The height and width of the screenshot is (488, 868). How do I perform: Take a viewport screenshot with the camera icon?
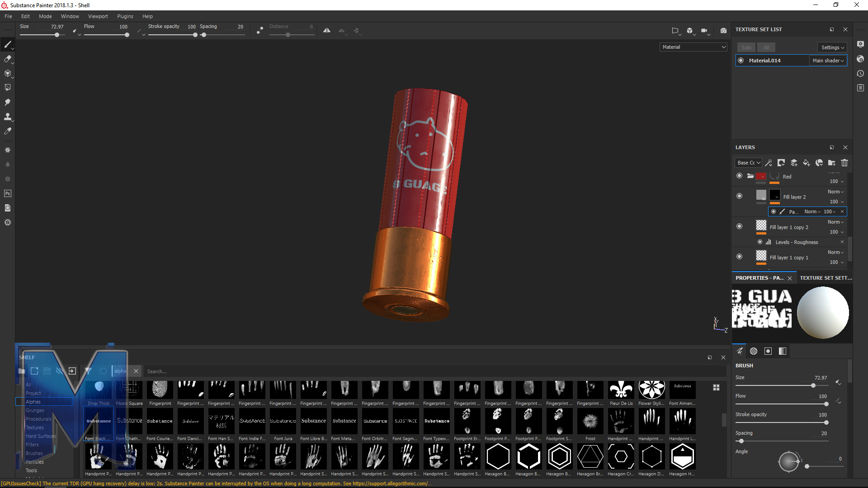[723, 31]
